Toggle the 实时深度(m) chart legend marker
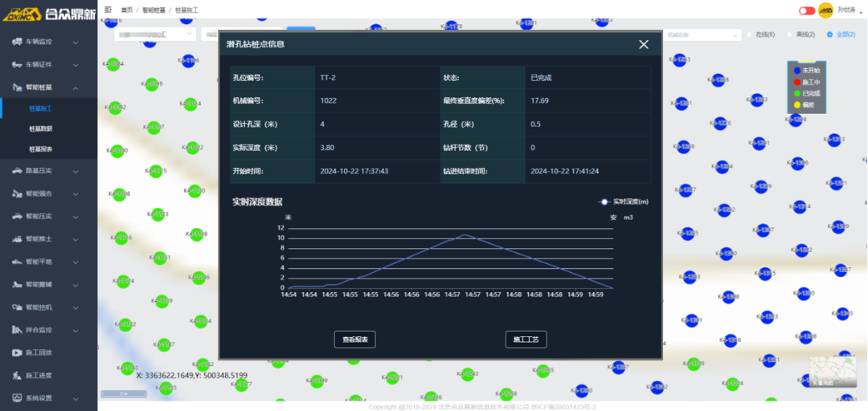 pyautogui.click(x=604, y=201)
